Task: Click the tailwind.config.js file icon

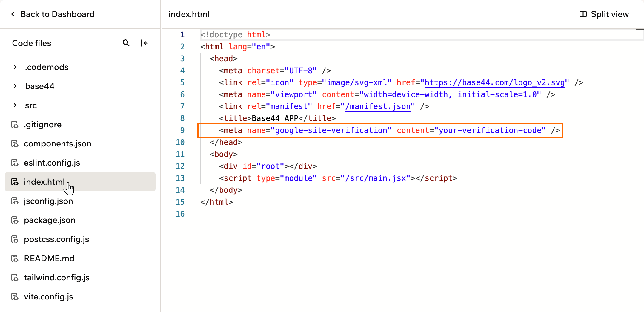Action: click(15, 278)
